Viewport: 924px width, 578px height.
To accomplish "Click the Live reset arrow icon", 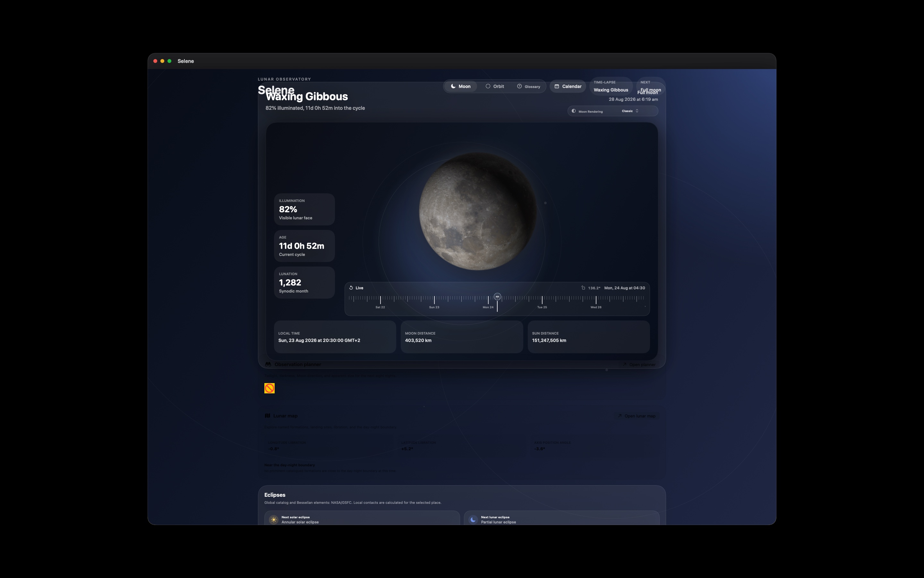I will (x=351, y=288).
